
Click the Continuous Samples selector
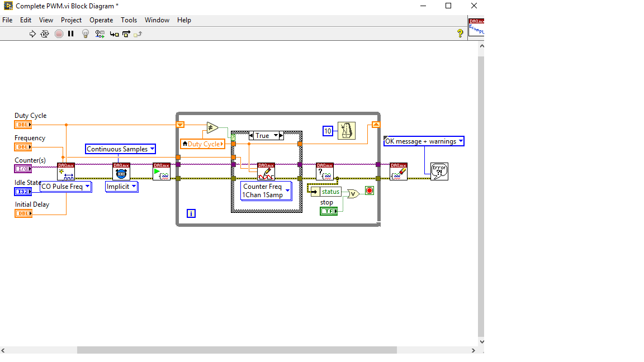click(151, 149)
